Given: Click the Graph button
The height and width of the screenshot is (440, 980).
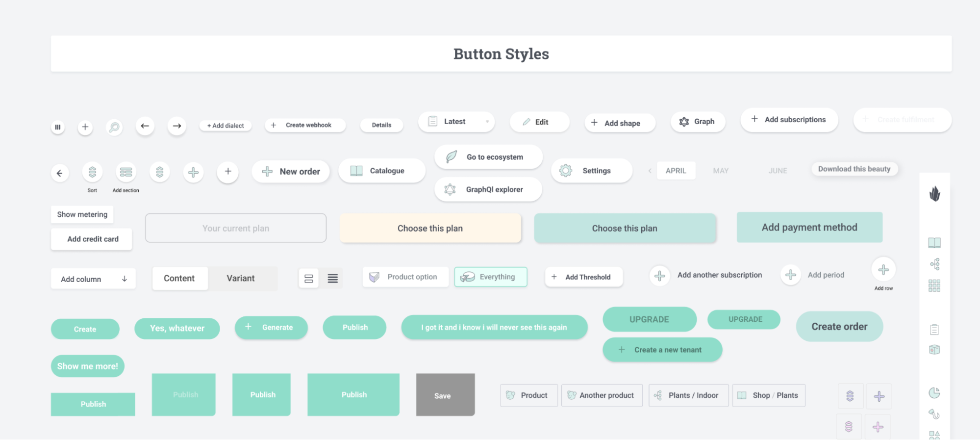Looking at the screenshot, I should point(698,121).
